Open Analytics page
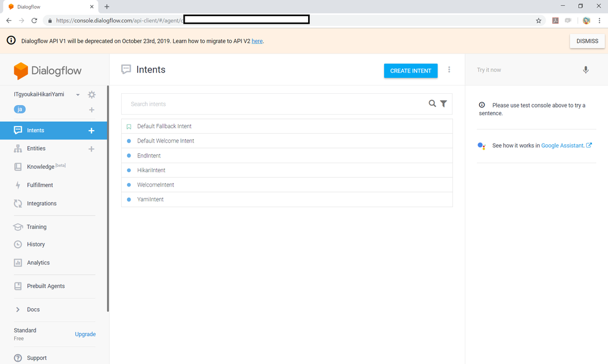The height and width of the screenshot is (364, 608). coord(38,262)
